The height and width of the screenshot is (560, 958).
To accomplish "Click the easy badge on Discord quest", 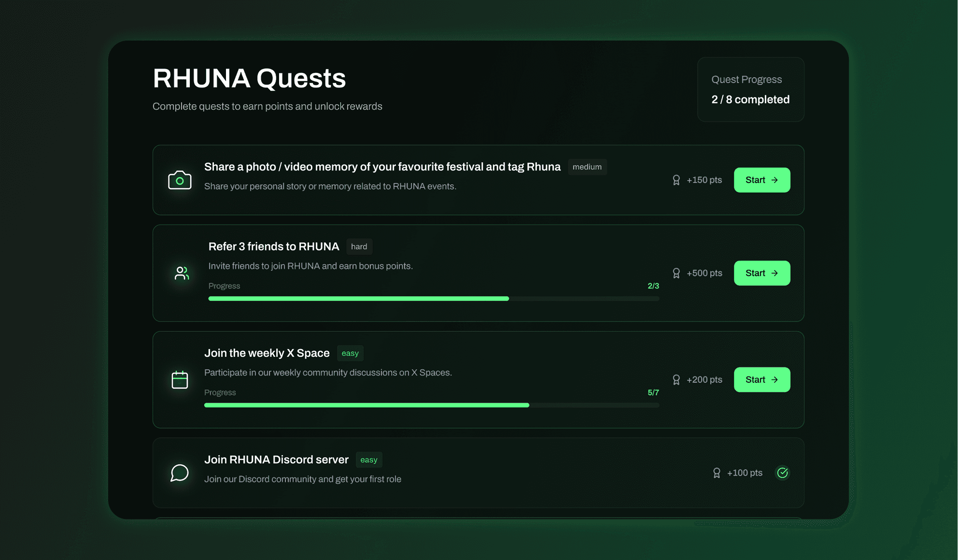I will coord(369,460).
